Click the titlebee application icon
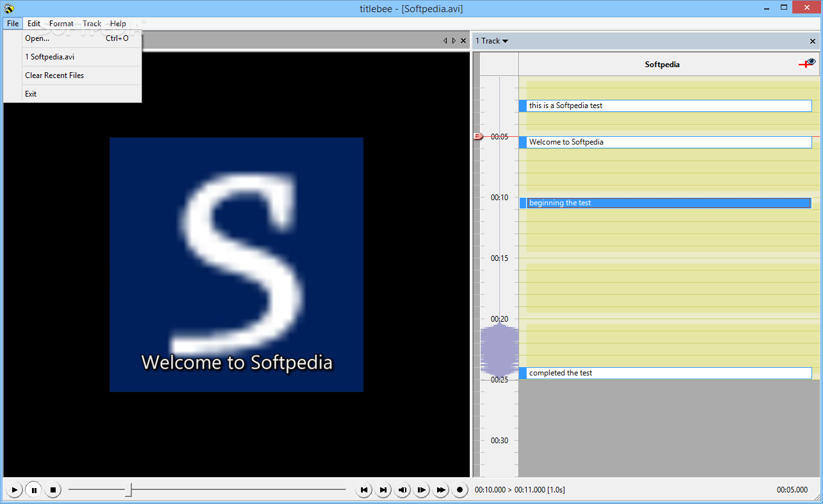 [x=9, y=8]
